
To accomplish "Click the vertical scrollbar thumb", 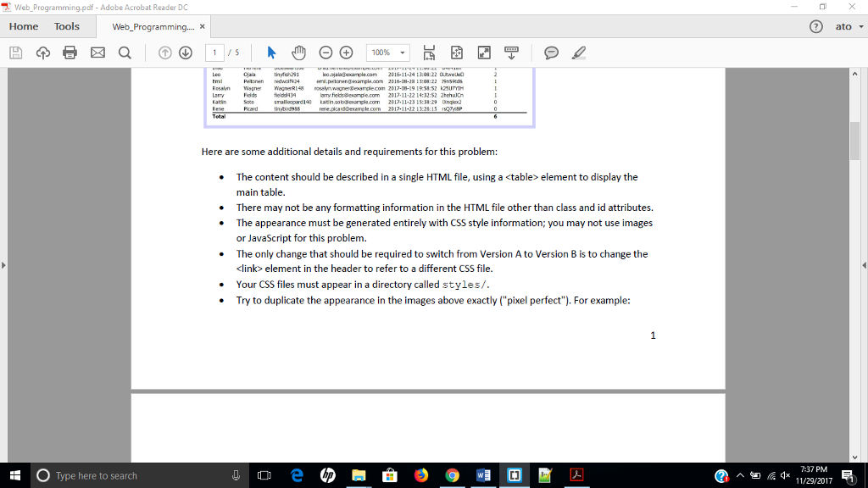I will coord(855,141).
